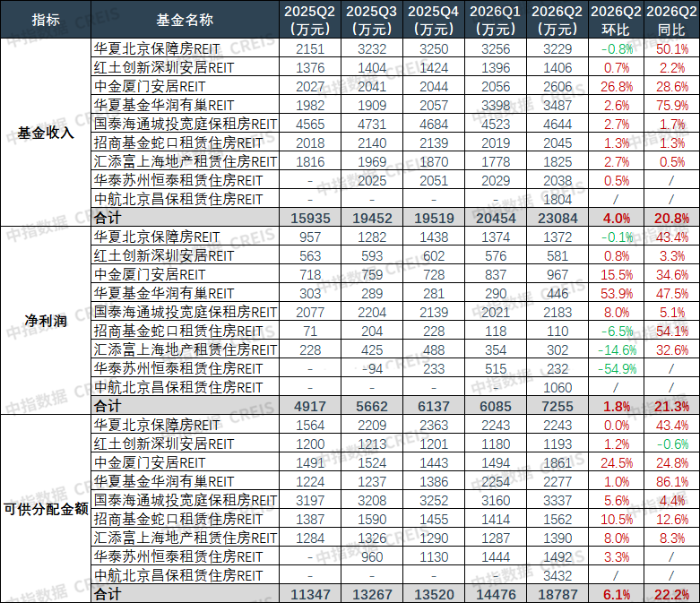Click the 基金名称 column header
Screen dimensions: 700x603
185,20
